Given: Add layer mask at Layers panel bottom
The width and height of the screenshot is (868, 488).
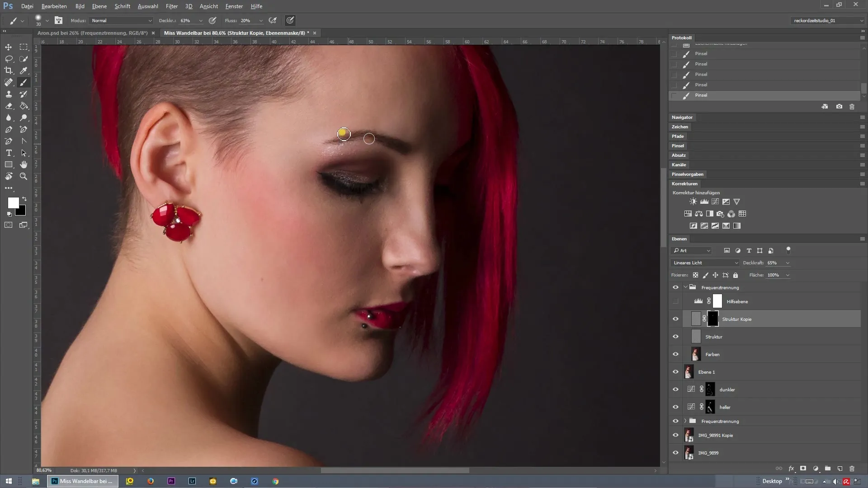Looking at the screenshot, I should 803,469.
